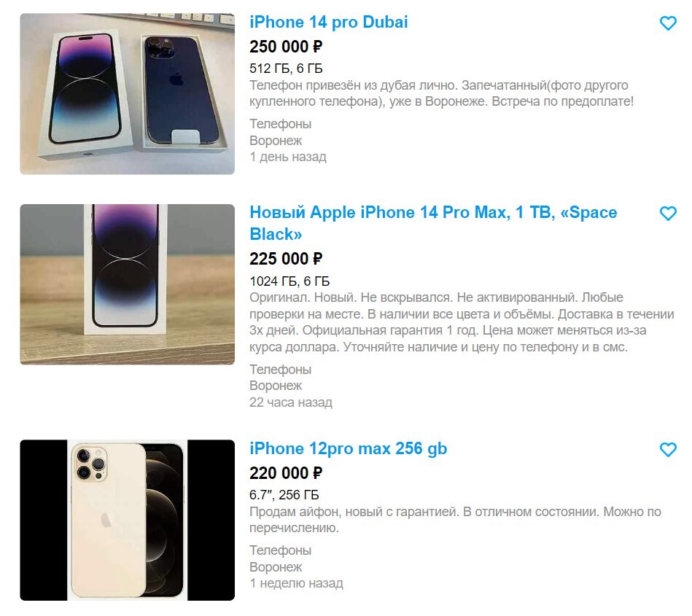Open the iPhone 14 pro Dubai listing title
This screenshot has height=616, width=692.
[x=328, y=23]
